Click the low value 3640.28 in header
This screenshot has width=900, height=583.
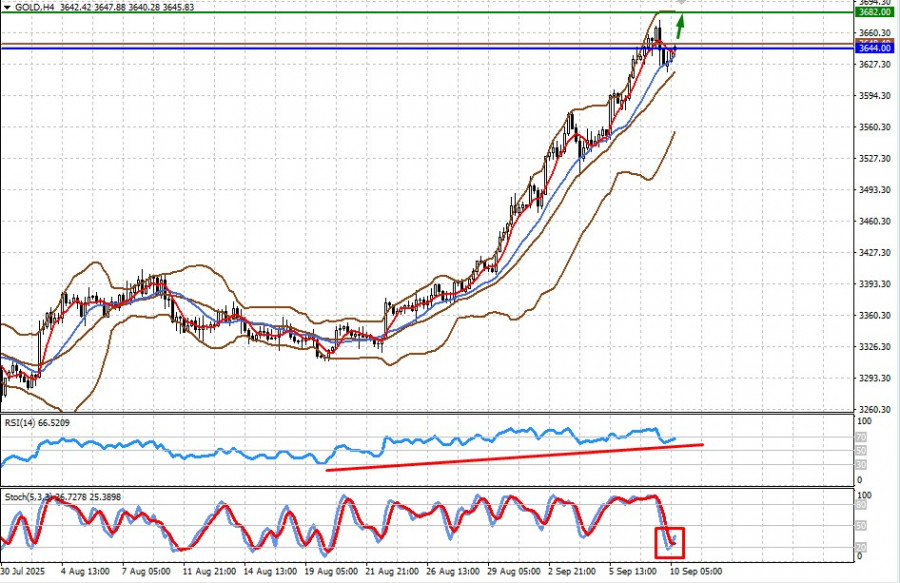click(x=143, y=7)
